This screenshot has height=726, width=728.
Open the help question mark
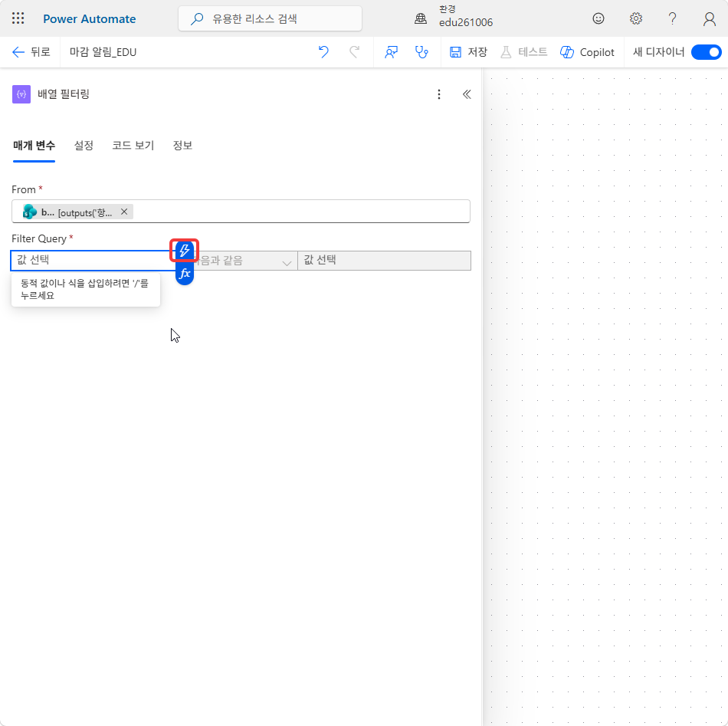click(x=672, y=18)
